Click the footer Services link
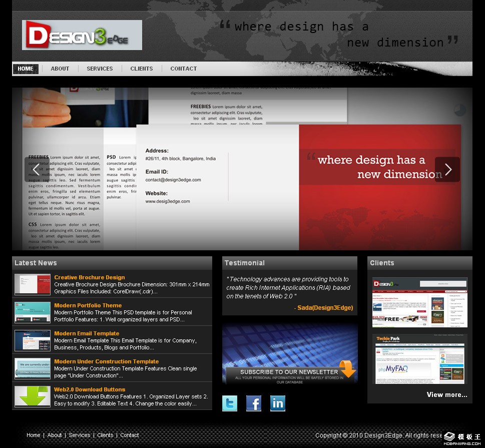Image resolution: width=485 pixels, height=448 pixels. [80, 435]
